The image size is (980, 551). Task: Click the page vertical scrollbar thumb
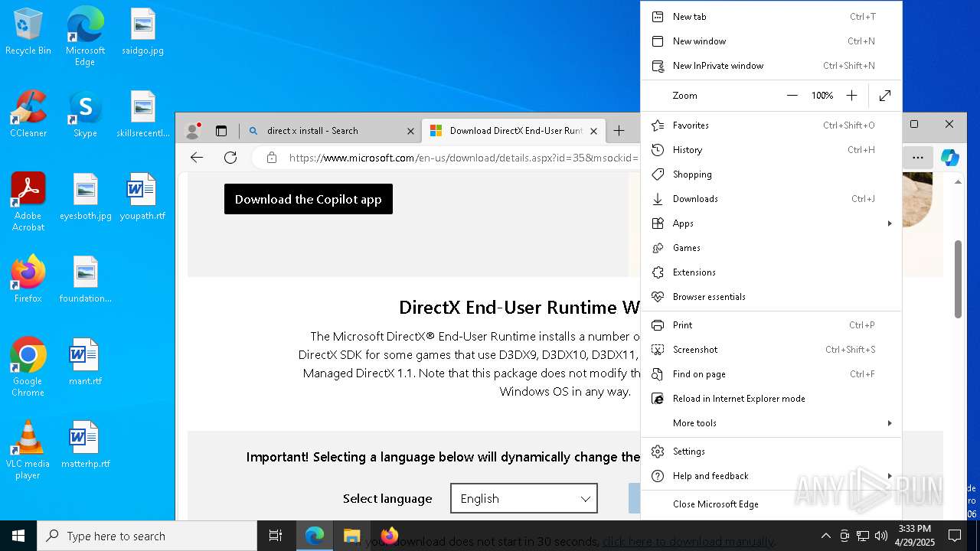pyautogui.click(x=958, y=279)
